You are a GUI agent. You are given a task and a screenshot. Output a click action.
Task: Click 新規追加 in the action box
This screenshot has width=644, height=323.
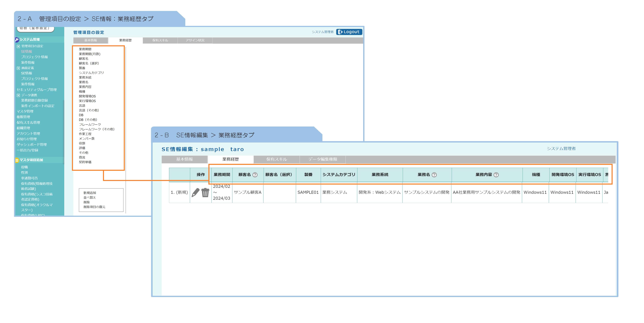pos(90,193)
